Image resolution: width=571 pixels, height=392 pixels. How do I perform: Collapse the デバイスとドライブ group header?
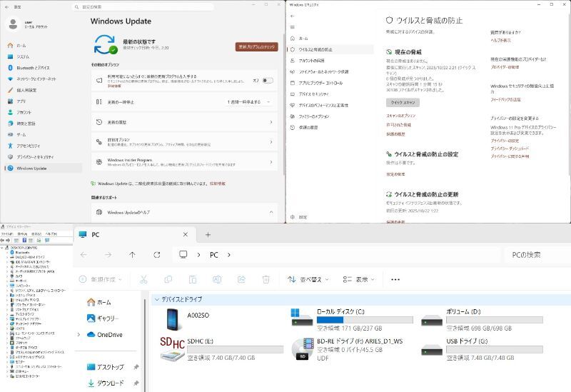point(157,299)
